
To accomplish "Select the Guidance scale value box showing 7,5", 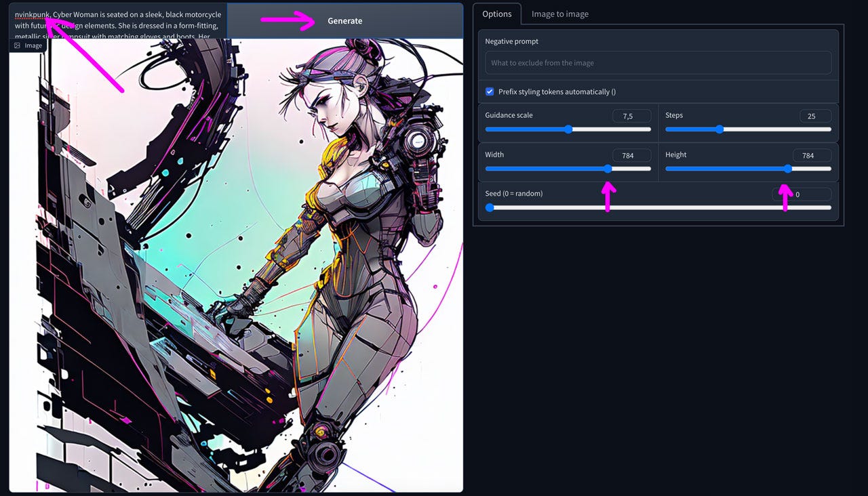I will [631, 115].
